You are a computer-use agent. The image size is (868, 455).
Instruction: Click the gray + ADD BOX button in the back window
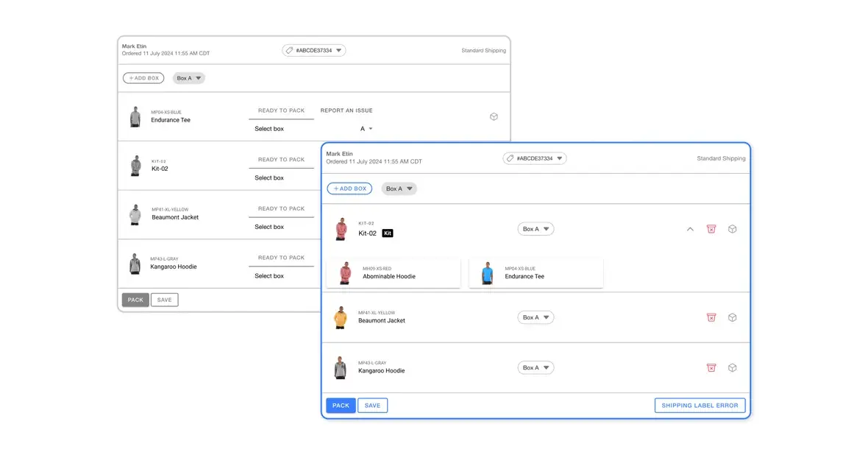[x=143, y=78]
